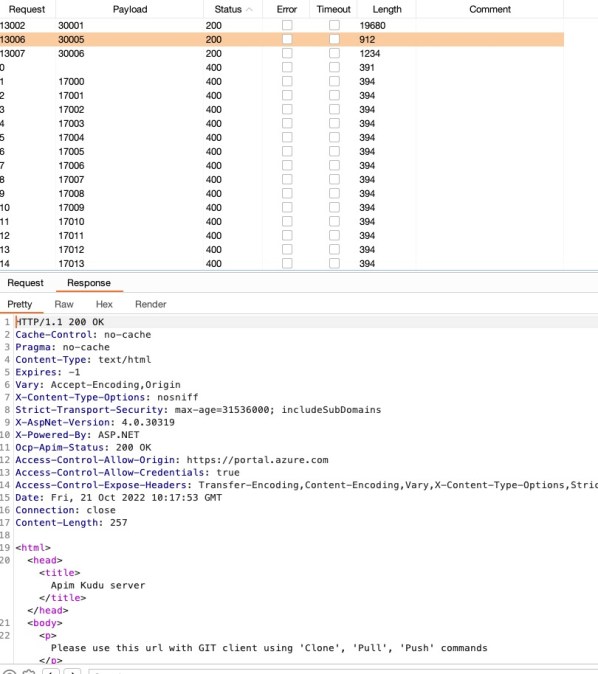The height and width of the screenshot is (674, 598).
Task: Click the help icon beside search bar
Action: coord(9,672)
